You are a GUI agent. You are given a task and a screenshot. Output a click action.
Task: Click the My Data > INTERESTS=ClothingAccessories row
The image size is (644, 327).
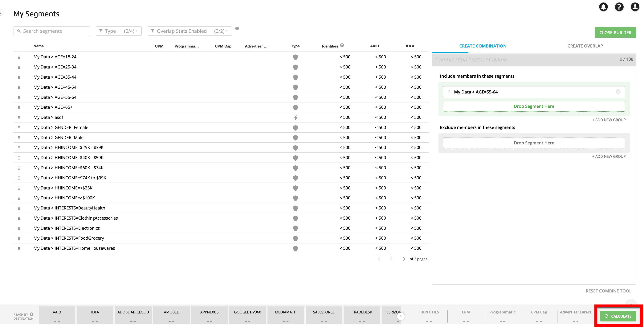221,218
